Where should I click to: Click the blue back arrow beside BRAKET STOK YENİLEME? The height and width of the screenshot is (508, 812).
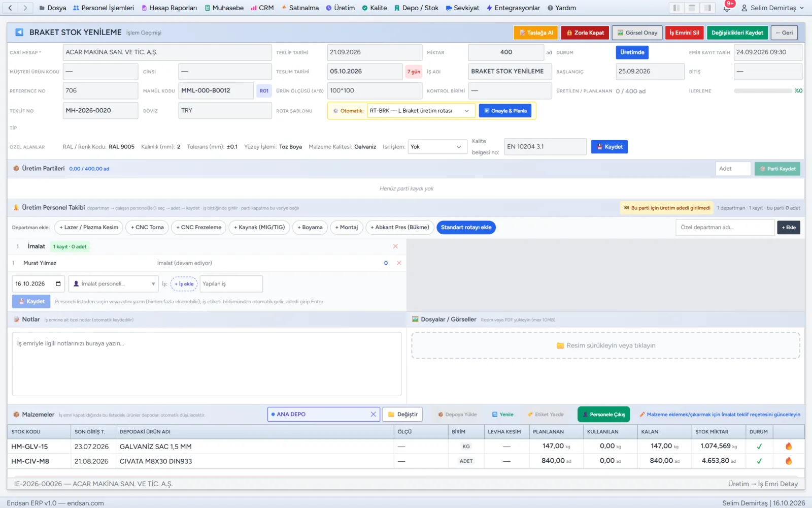(x=19, y=33)
